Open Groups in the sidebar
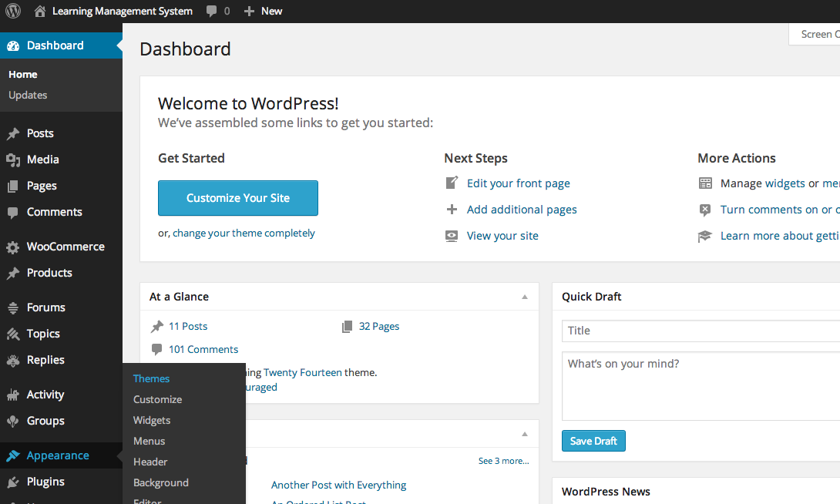This screenshot has width=840, height=504. coord(61,421)
